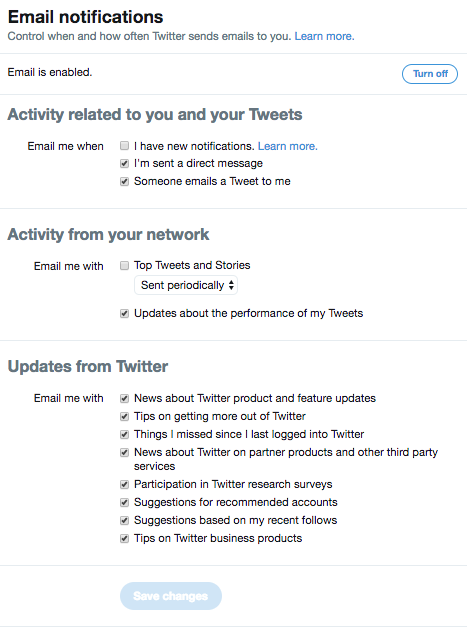This screenshot has width=467, height=627.
Task: Click the 'Sent periodically' dropdown arrows
Action: (231, 285)
